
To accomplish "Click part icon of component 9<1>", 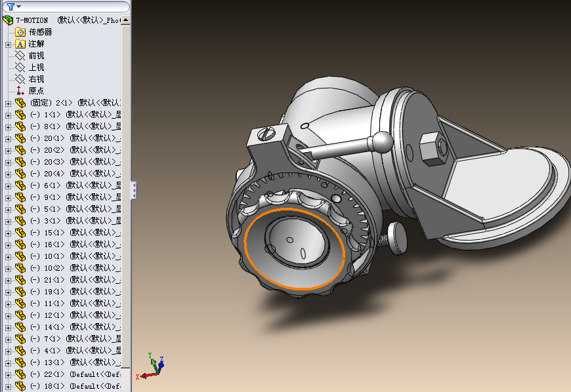I will 20,197.
